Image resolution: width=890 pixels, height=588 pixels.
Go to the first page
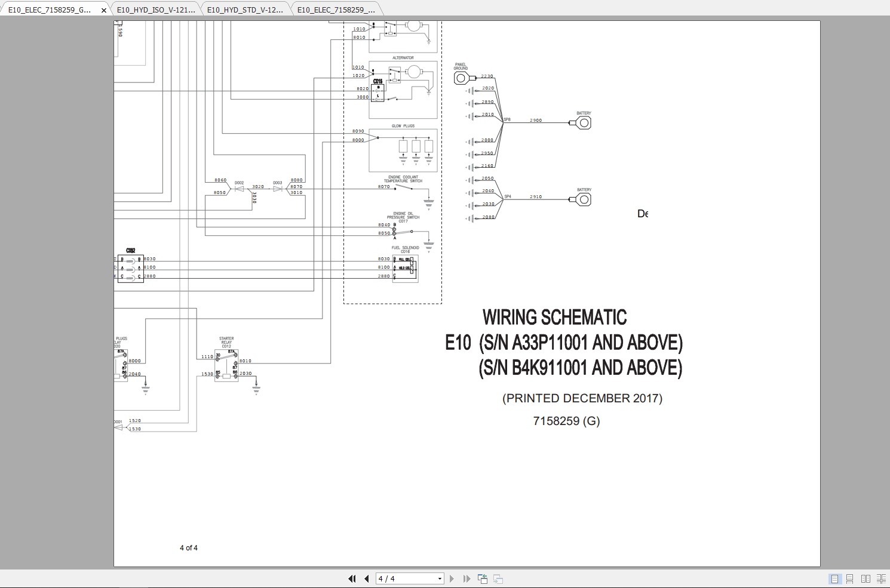(x=352, y=578)
